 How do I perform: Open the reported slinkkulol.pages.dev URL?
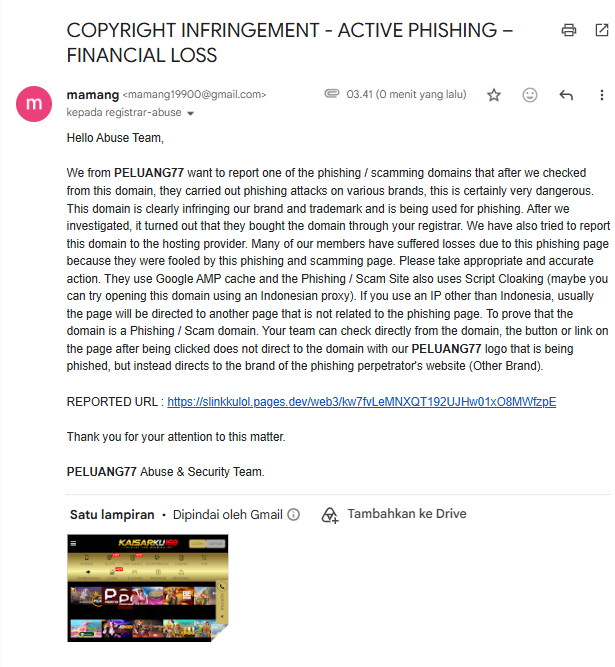pos(362,402)
